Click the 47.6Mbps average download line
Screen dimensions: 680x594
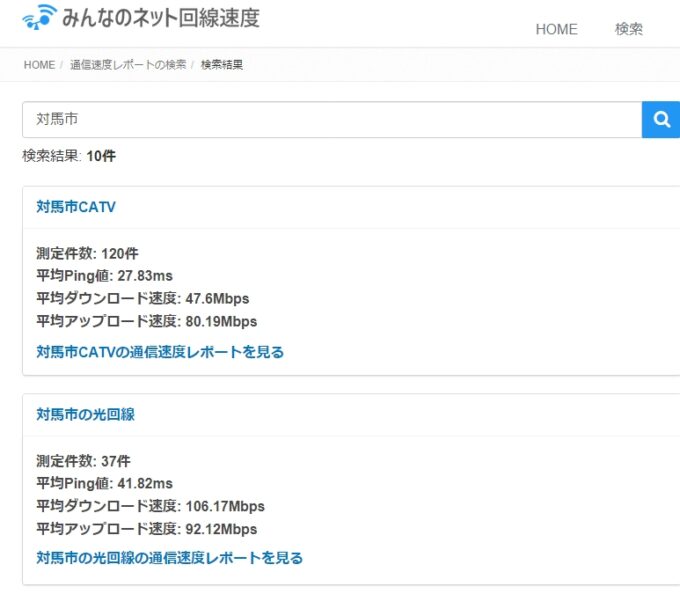[x=142, y=298]
